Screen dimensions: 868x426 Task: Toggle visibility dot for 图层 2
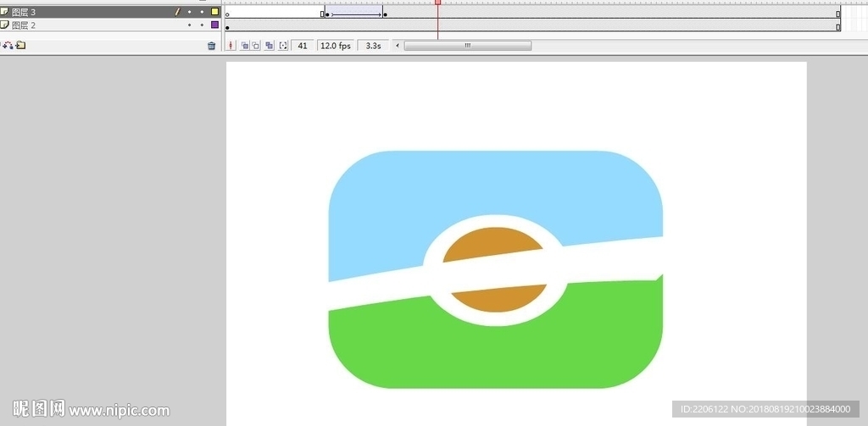(x=189, y=25)
